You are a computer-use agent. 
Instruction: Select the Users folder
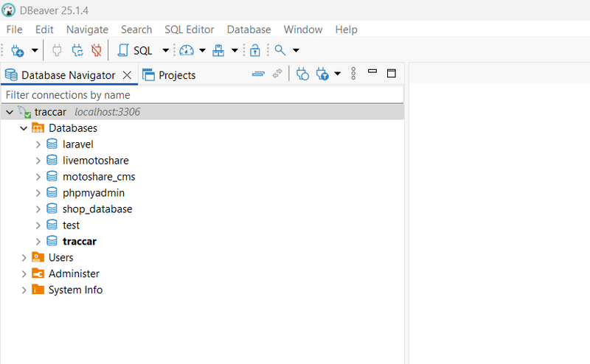pos(60,258)
